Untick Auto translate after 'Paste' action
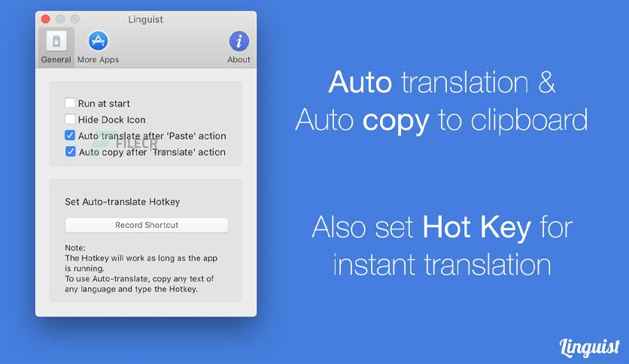This screenshot has height=364, width=629. [70, 135]
